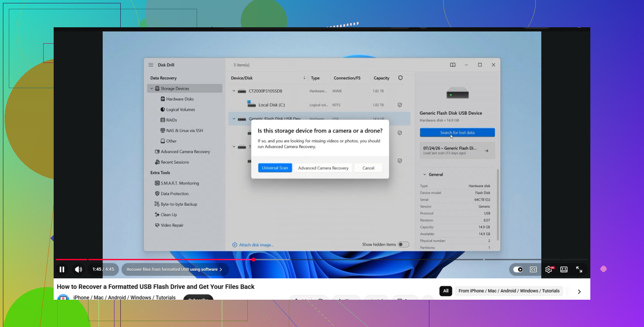
Task: Collapse the Storage Devices tree chevron
Action: 152,89
